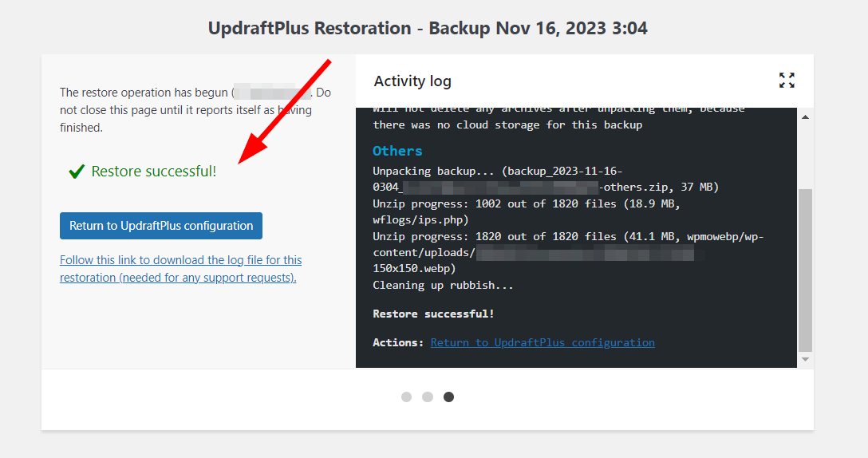Screen dimensions: 868x458
Task: Click the Activity log heading
Action: point(412,81)
